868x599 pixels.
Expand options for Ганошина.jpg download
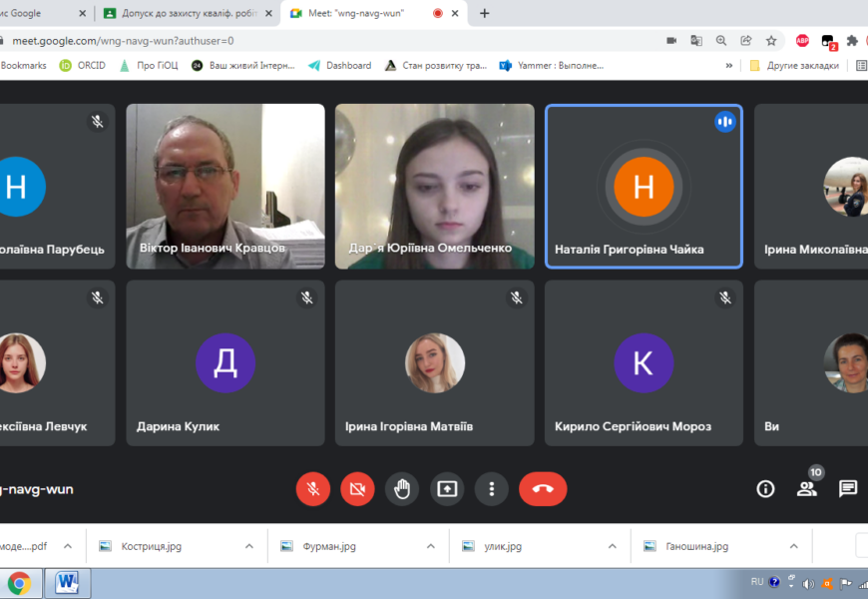[794, 546]
